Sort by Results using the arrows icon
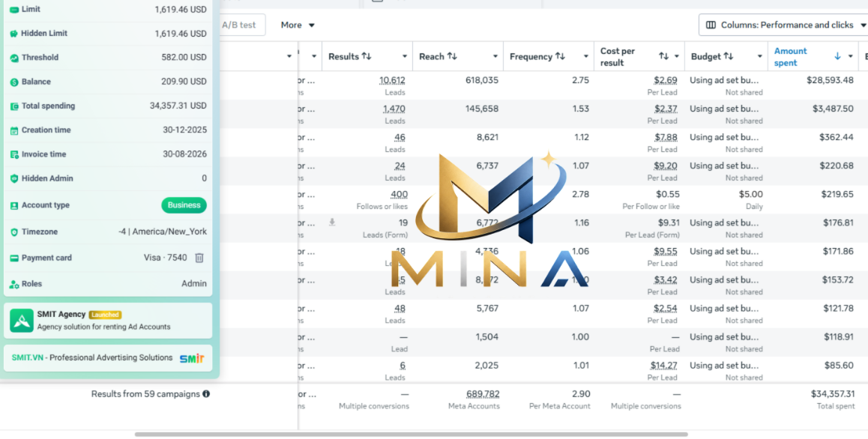This screenshot has height=439, width=868. [367, 56]
